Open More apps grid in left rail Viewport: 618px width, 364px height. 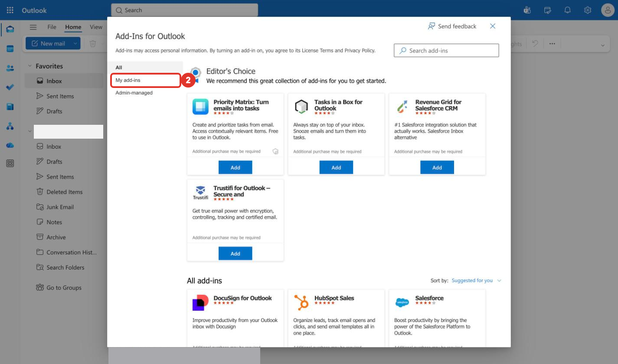10,163
